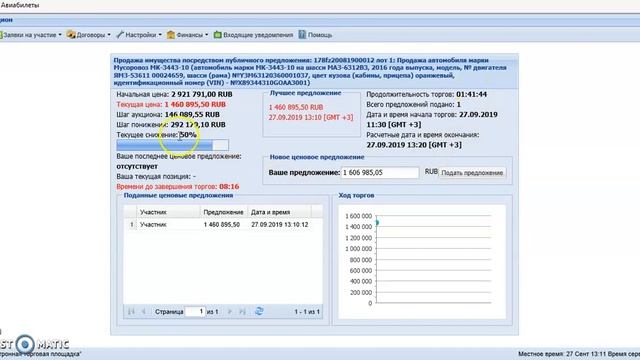Sort by Дата и время column header
The image size is (640, 360).
[x=280, y=212]
